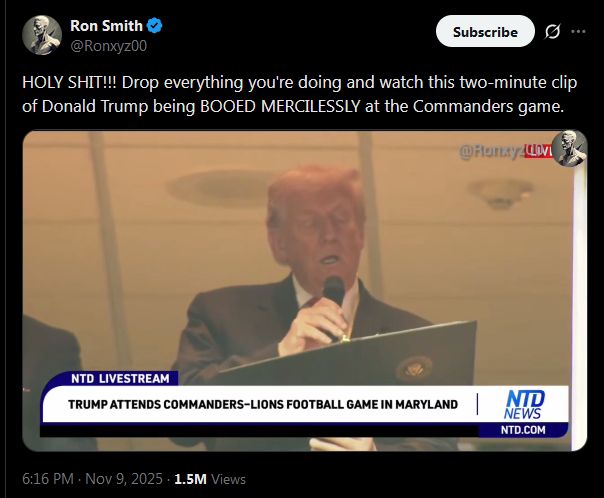Click the red LIVE badge on video
The height and width of the screenshot is (498, 604).
538,151
